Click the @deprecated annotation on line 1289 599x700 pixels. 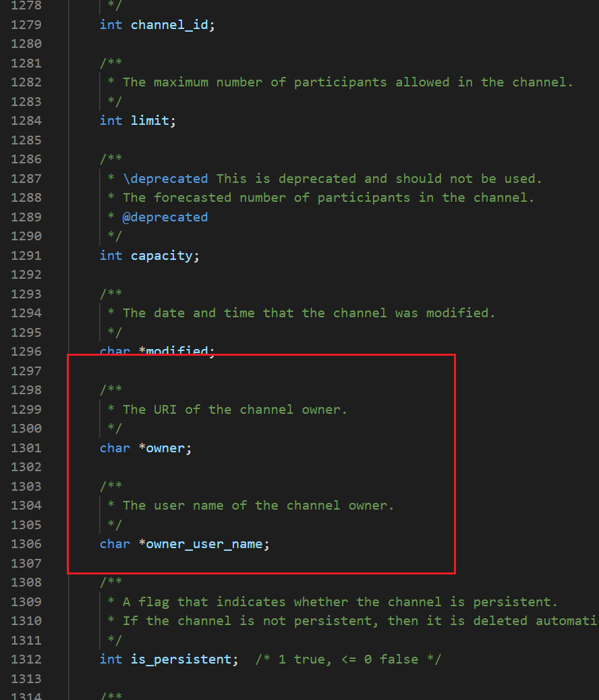pyautogui.click(x=167, y=217)
